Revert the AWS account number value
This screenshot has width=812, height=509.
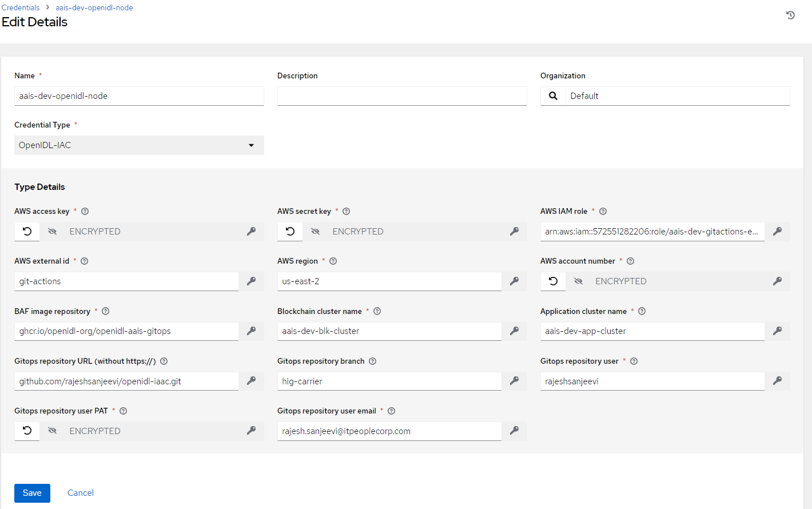[x=553, y=281]
